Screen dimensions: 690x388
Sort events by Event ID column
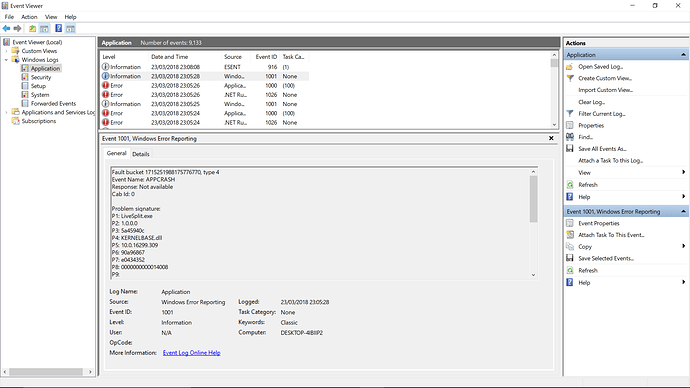click(265, 57)
